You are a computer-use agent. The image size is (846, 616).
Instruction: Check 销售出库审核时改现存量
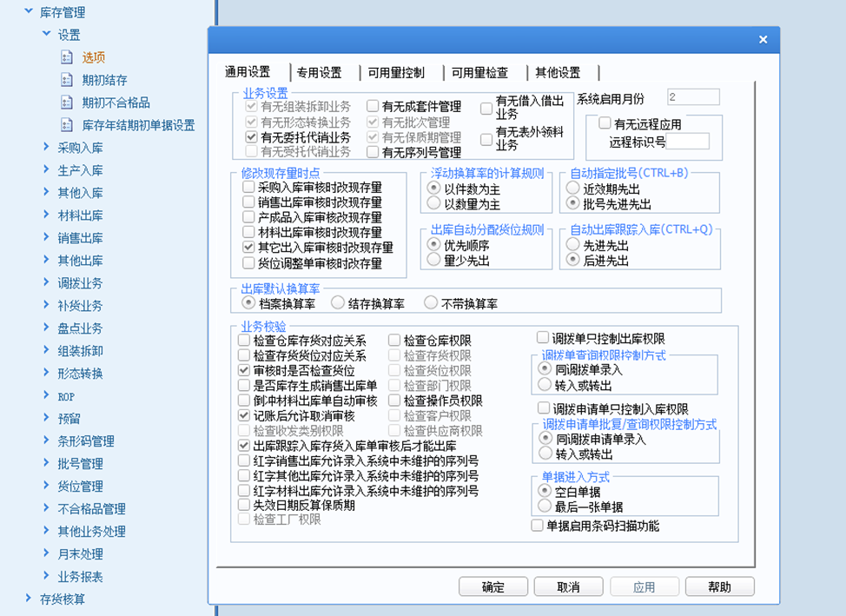tap(248, 202)
